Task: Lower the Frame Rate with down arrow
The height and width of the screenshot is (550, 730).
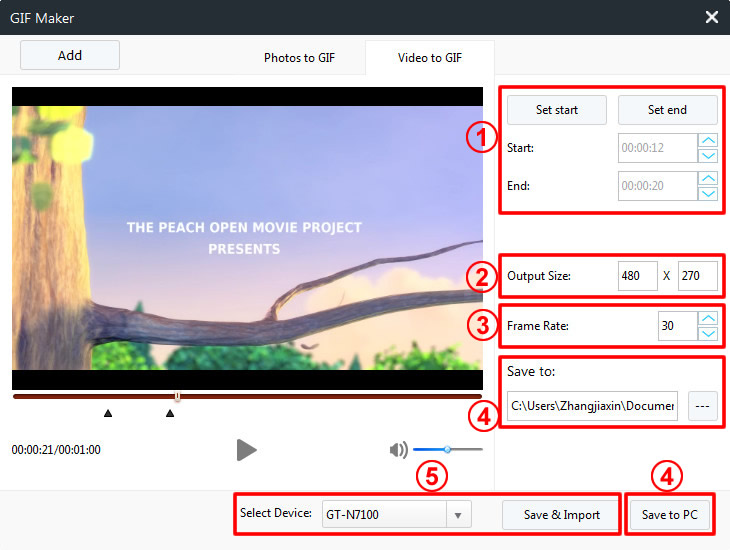Action: tap(708, 333)
